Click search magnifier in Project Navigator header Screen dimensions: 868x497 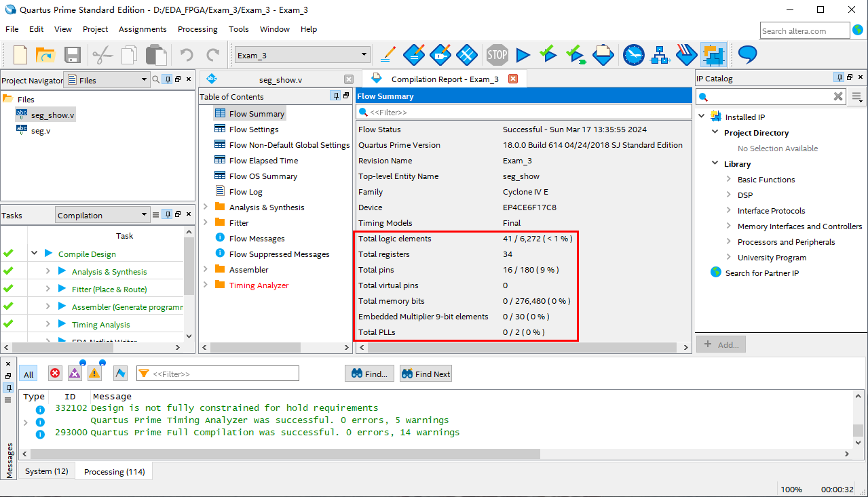[156, 80]
